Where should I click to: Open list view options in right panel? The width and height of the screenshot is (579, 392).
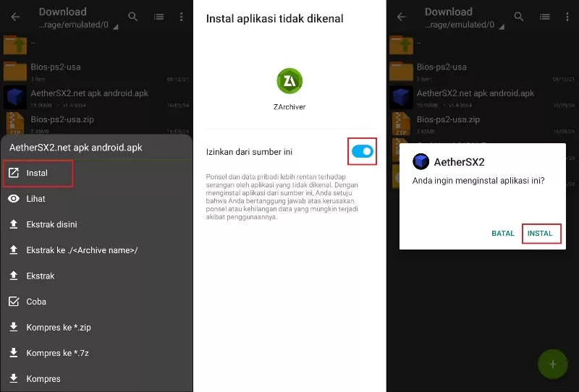coord(545,17)
